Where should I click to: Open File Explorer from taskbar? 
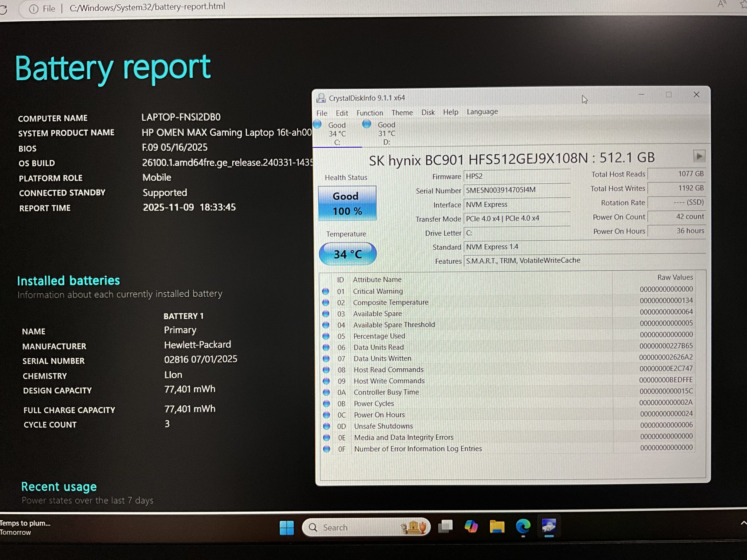[x=497, y=526]
